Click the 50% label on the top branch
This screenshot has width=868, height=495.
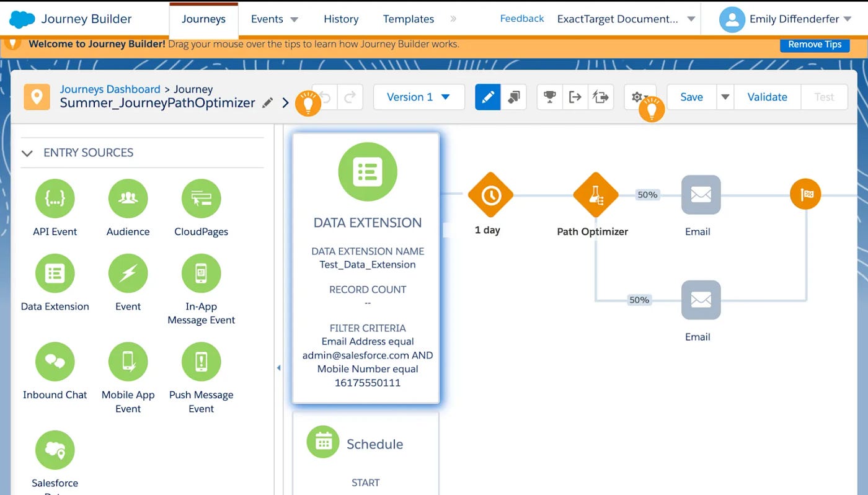[647, 195]
